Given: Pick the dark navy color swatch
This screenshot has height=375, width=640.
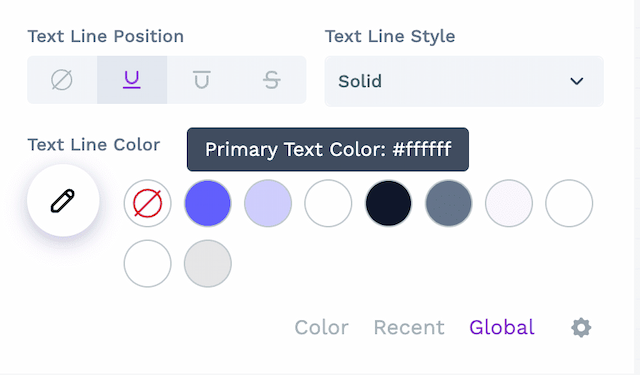Looking at the screenshot, I should point(389,203).
